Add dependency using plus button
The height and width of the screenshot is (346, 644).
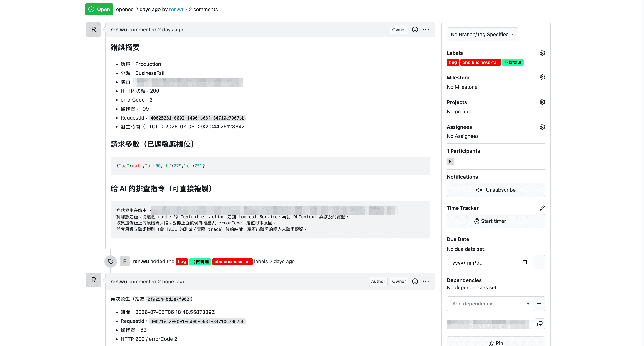click(539, 304)
